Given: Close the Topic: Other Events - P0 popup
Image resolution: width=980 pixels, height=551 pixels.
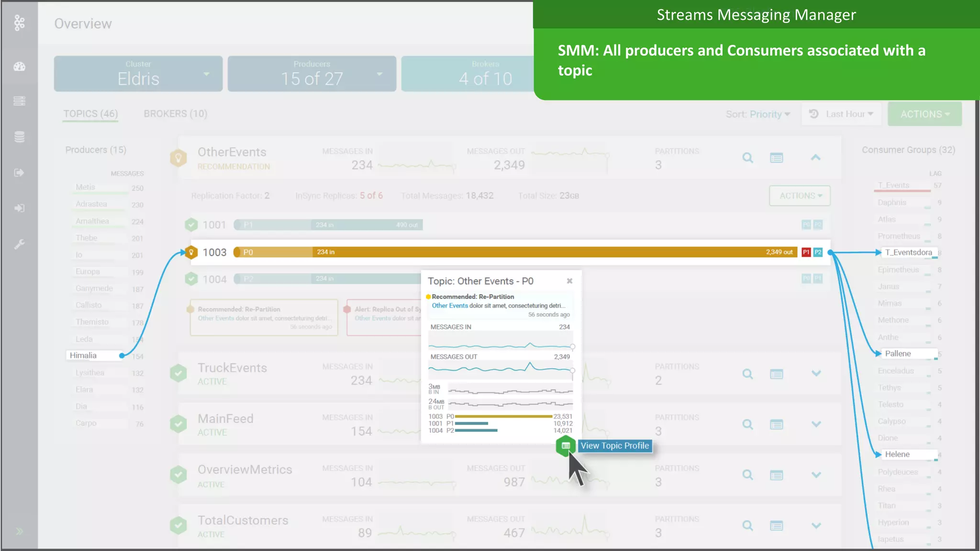Looking at the screenshot, I should (x=569, y=281).
